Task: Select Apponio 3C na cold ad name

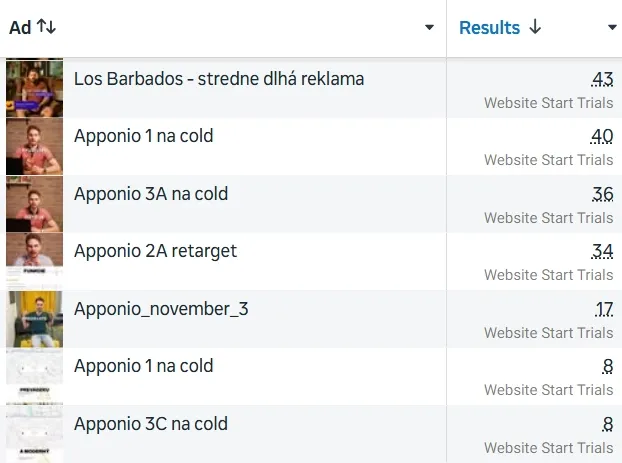Action: pyautogui.click(x=151, y=424)
